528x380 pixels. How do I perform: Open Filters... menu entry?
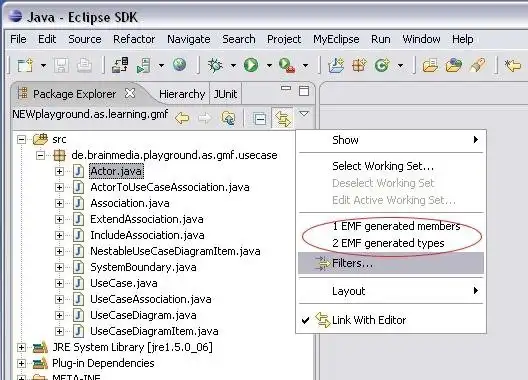(391, 263)
